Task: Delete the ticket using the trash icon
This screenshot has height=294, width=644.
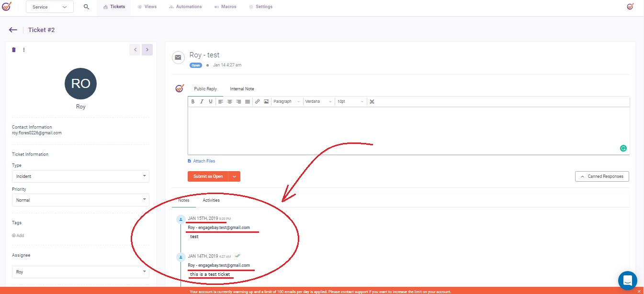Action: [x=14, y=50]
